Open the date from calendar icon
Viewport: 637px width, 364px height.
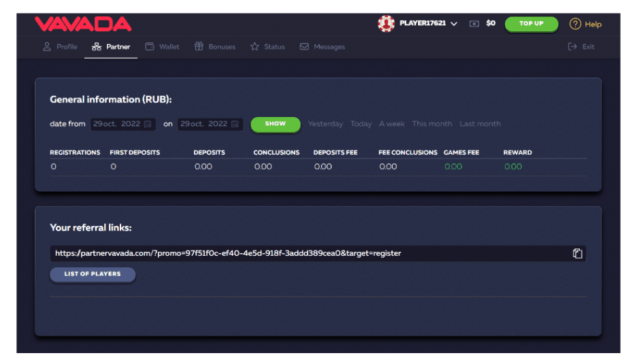coord(148,124)
